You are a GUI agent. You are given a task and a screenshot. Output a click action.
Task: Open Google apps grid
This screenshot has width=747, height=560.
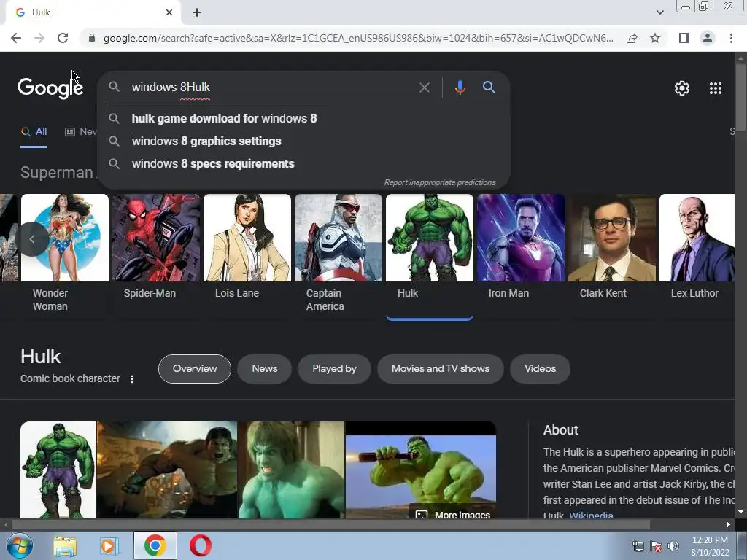click(x=716, y=88)
